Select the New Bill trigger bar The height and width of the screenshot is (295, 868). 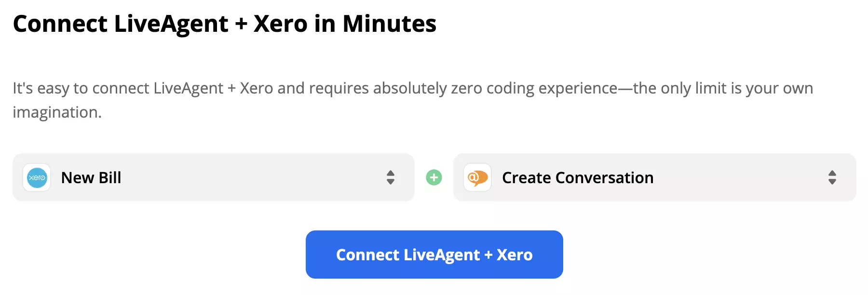[214, 177]
